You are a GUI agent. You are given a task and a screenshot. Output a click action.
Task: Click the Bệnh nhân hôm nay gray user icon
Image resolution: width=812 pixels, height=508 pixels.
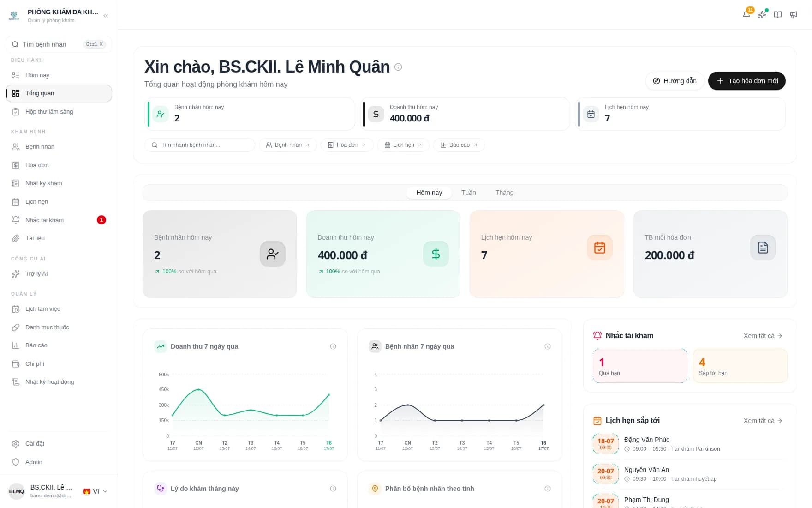point(273,254)
